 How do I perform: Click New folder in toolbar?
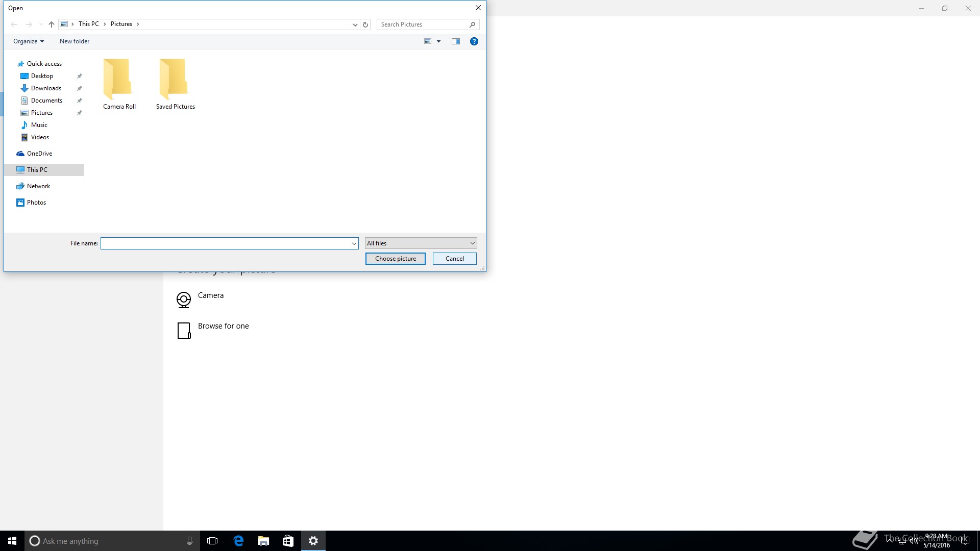pyautogui.click(x=75, y=41)
